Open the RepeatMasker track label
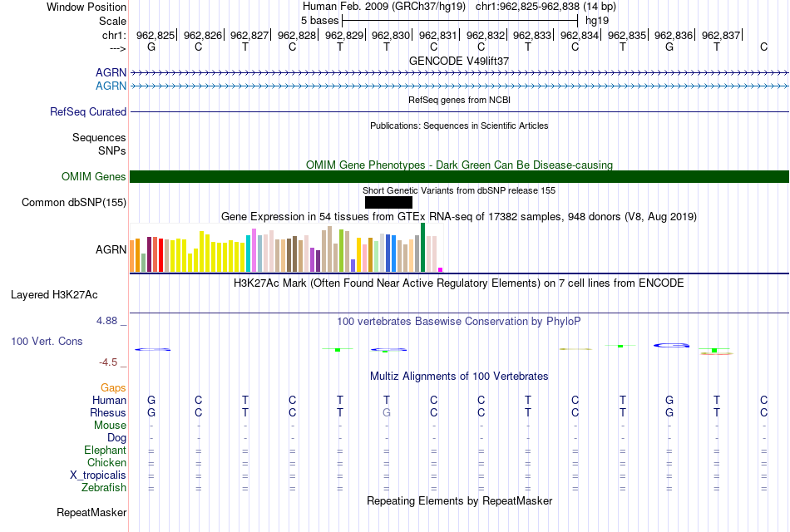 [x=91, y=512]
